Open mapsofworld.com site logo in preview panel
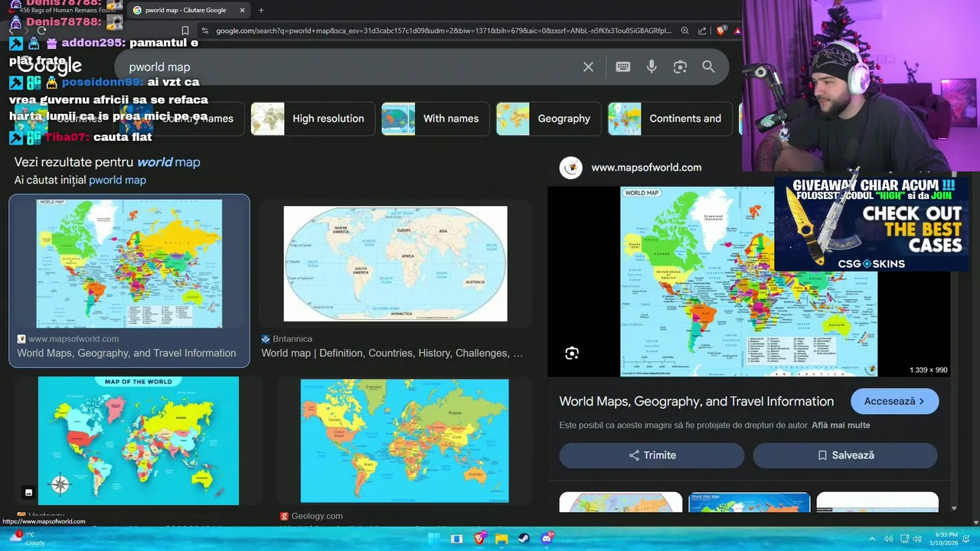 coord(570,168)
